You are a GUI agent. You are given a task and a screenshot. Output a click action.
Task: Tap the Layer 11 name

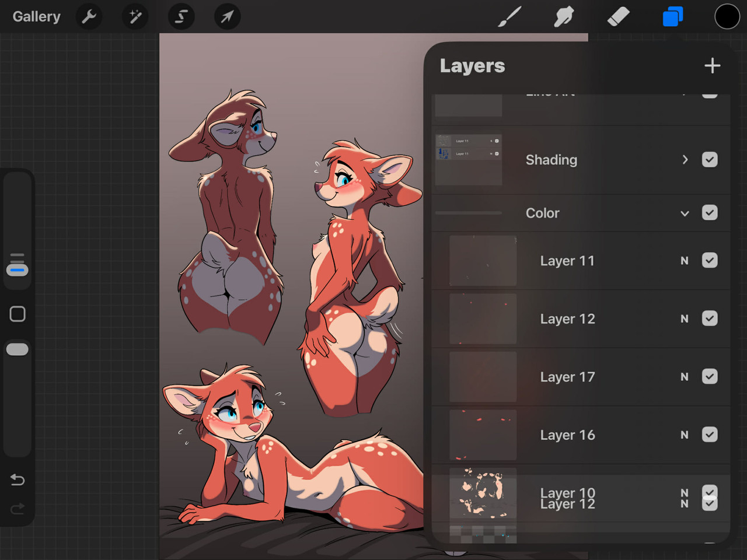point(567,261)
